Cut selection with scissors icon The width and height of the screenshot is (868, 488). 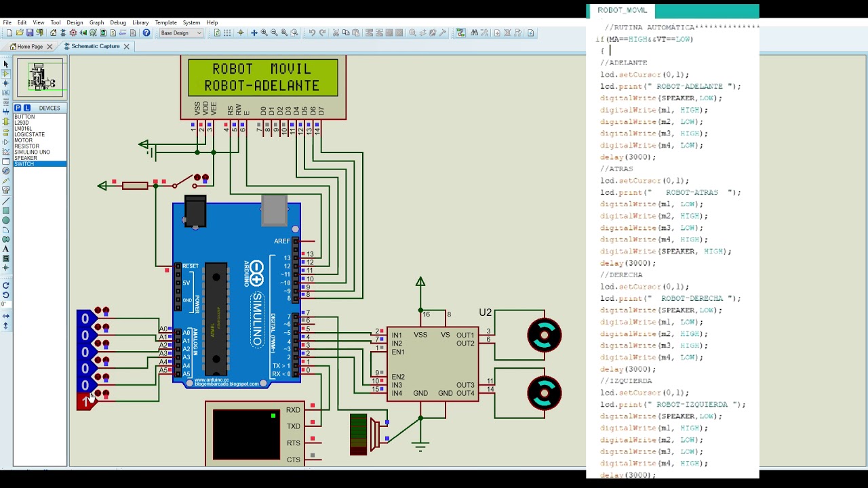(x=336, y=33)
